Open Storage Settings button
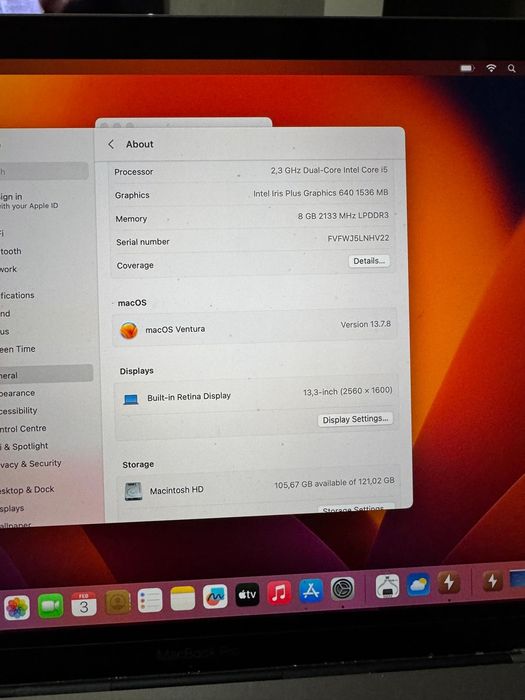The width and height of the screenshot is (525, 700). pyautogui.click(x=356, y=508)
